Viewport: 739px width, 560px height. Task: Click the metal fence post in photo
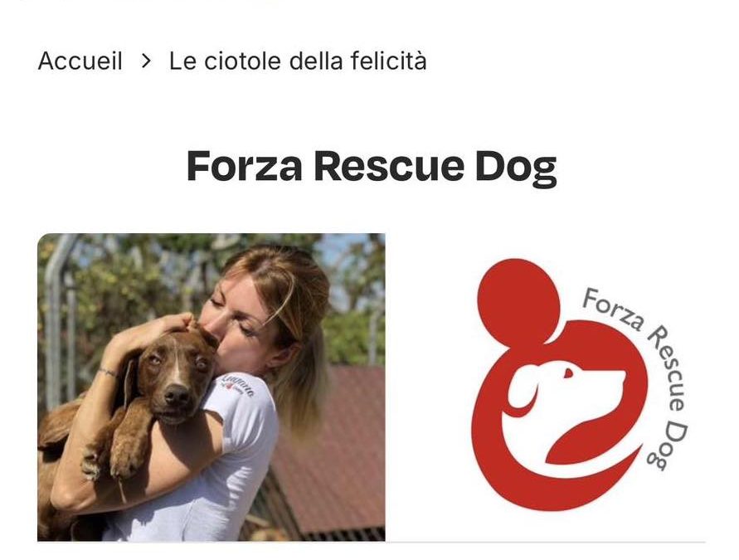(56, 320)
